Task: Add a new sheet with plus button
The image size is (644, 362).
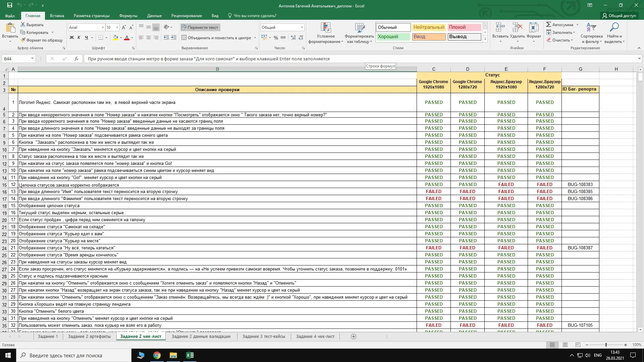Action: (353, 337)
